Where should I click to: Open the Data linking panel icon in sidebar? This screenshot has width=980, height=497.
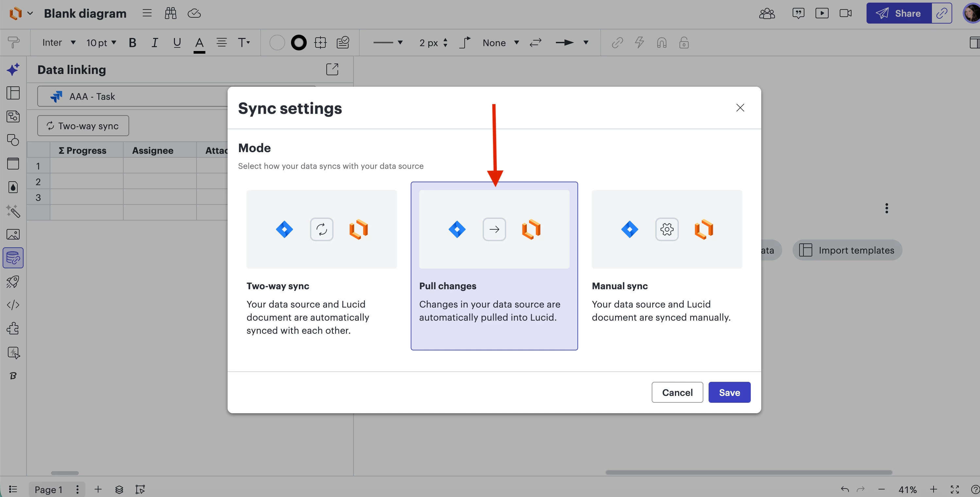click(13, 258)
